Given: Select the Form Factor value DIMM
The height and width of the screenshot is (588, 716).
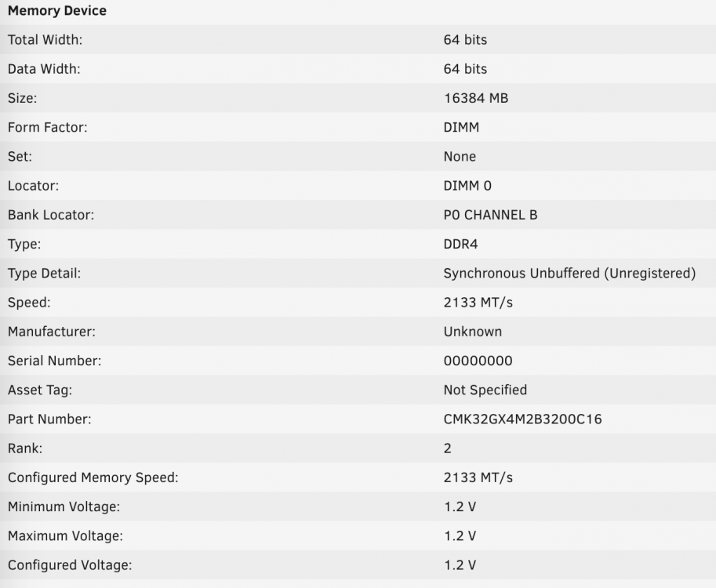Looking at the screenshot, I should point(461,127).
